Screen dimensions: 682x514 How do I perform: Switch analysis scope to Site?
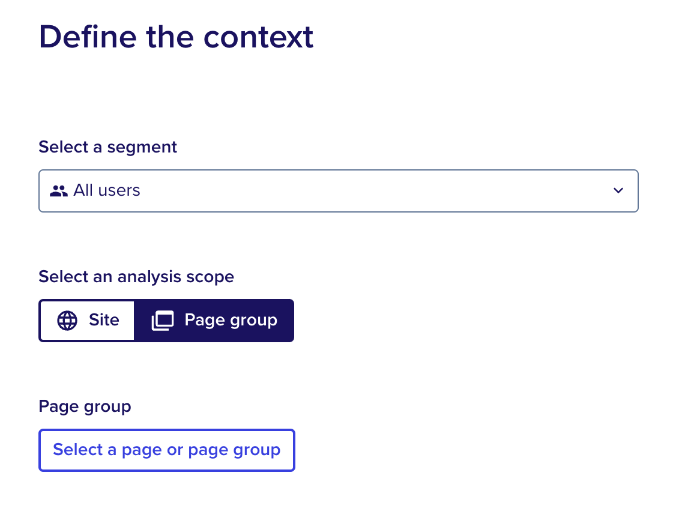[87, 320]
